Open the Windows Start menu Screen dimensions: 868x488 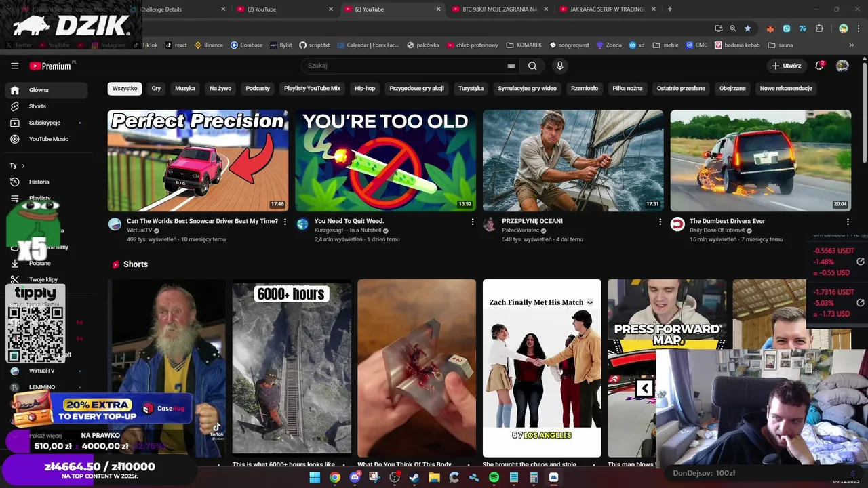[315, 478]
